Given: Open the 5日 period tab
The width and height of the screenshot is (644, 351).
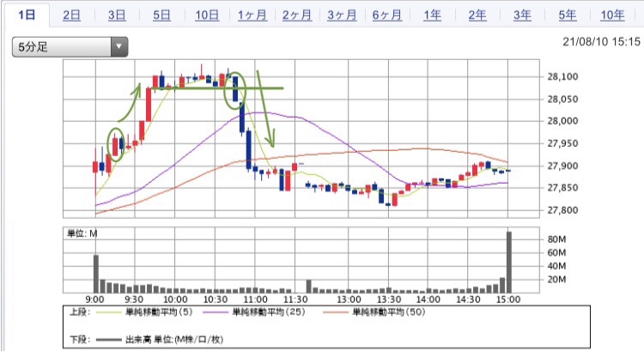Looking at the screenshot, I should point(161,15).
